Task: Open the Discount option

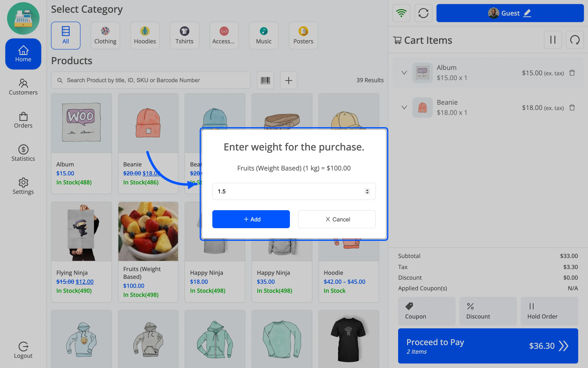Action: pos(488,311)
